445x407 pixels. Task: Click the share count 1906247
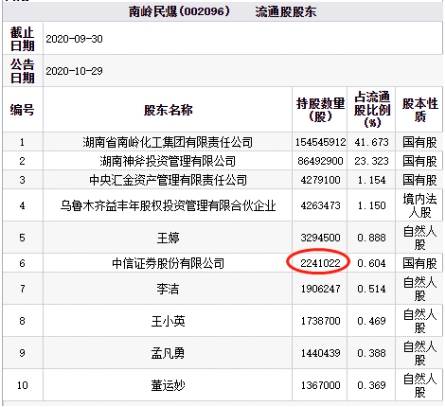pos(320,289)
